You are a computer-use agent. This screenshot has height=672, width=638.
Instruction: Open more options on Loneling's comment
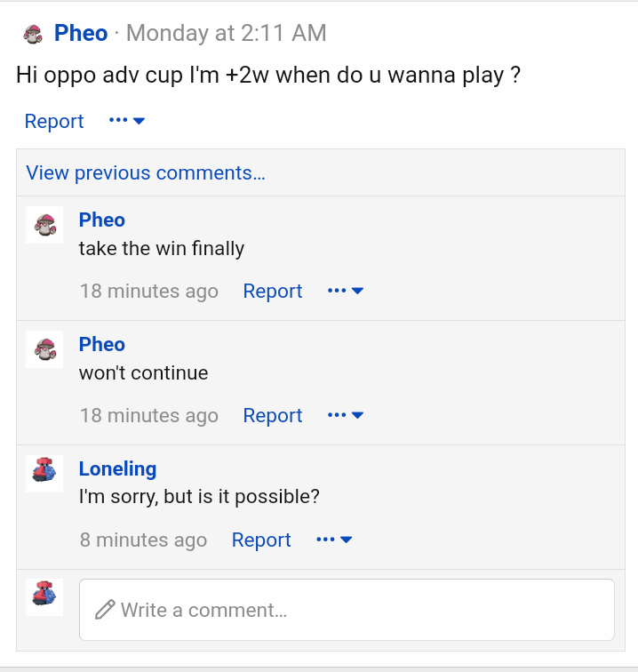(334, 540)
